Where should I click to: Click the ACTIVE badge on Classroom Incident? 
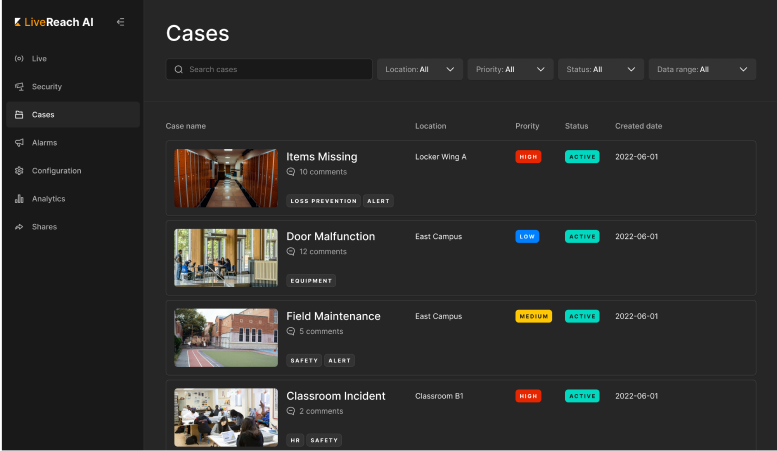pos(582,396)
